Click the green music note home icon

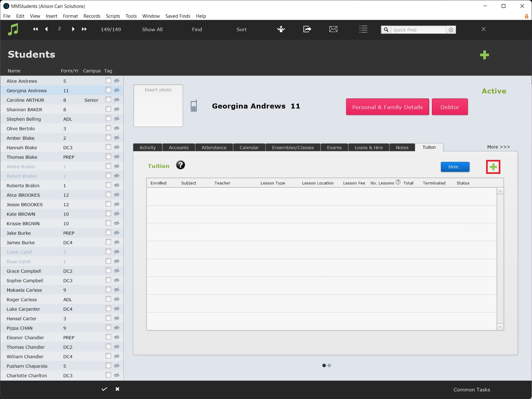(x=13, y=29)
